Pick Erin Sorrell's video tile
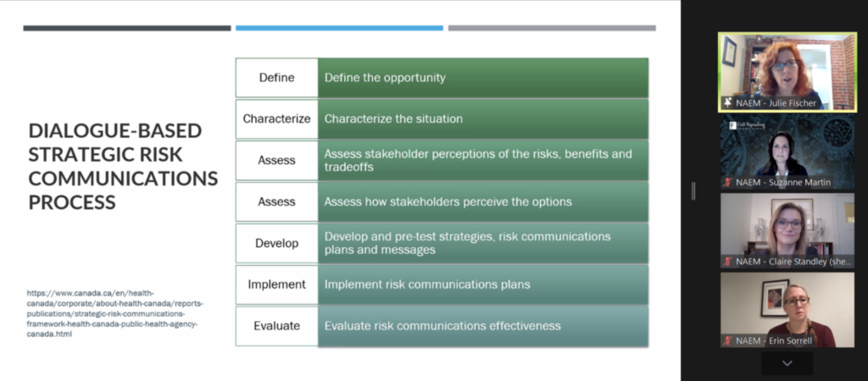 pyautogui.click(x=787, y=309)
